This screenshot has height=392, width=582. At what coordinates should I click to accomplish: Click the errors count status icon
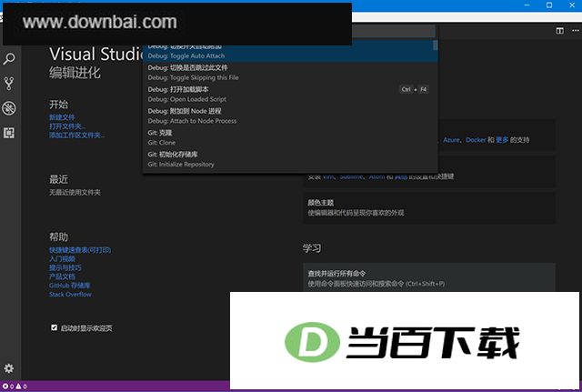click(8, 387)
